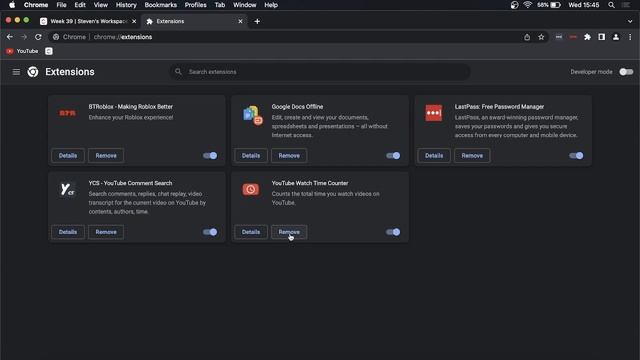640x360 pixels.
Task: Open the Window menu
Action: (244, 5)
